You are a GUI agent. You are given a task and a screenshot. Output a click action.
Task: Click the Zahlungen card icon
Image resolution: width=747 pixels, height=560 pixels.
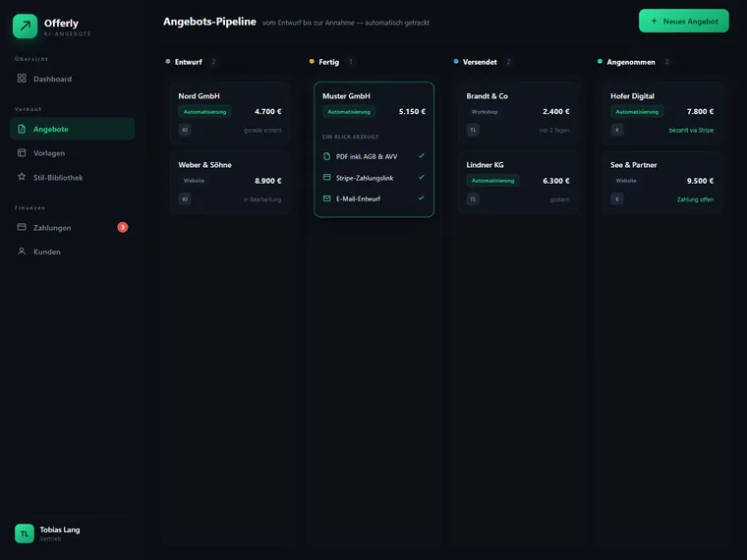click(x=22, y=227)
